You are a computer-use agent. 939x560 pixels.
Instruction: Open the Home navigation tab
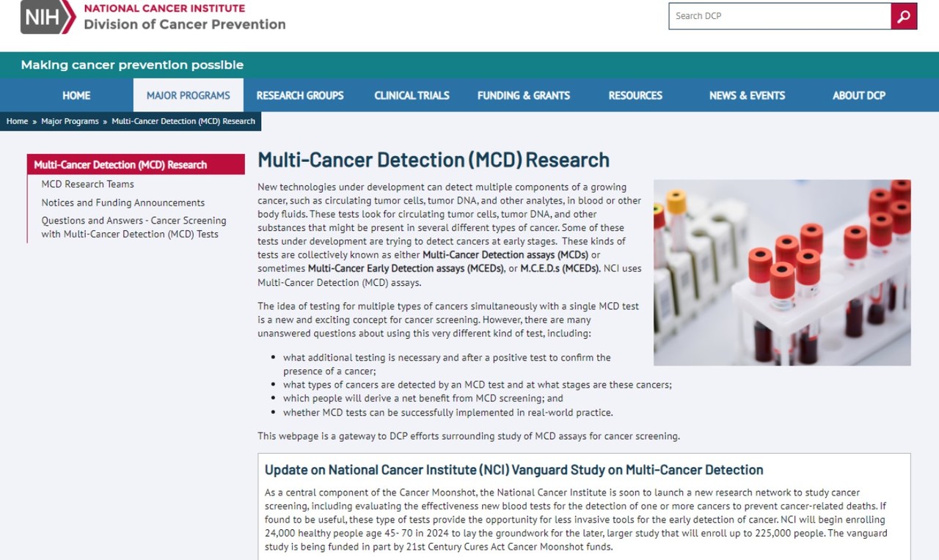click(x=76, y=95)
